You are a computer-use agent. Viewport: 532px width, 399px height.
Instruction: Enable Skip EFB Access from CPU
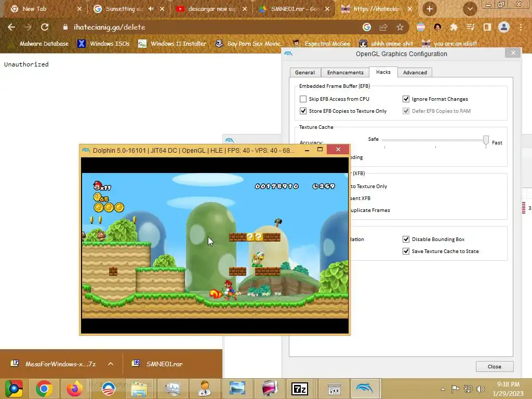tap(303, 99)
